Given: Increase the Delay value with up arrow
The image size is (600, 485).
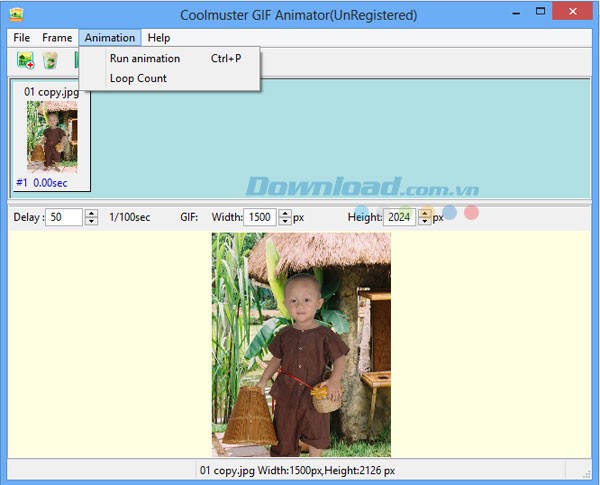Looking at the screenshot, I should (91, 213).
